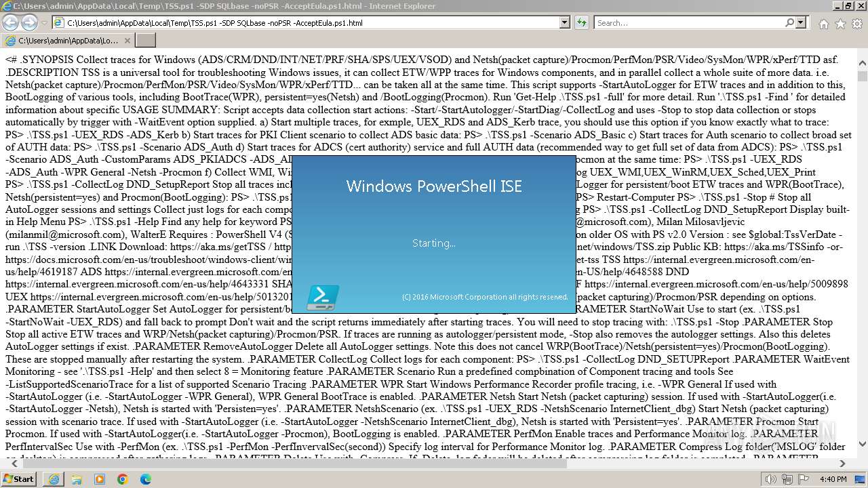Click the Windows PowerShell ISE splash title

pos(434,186)
